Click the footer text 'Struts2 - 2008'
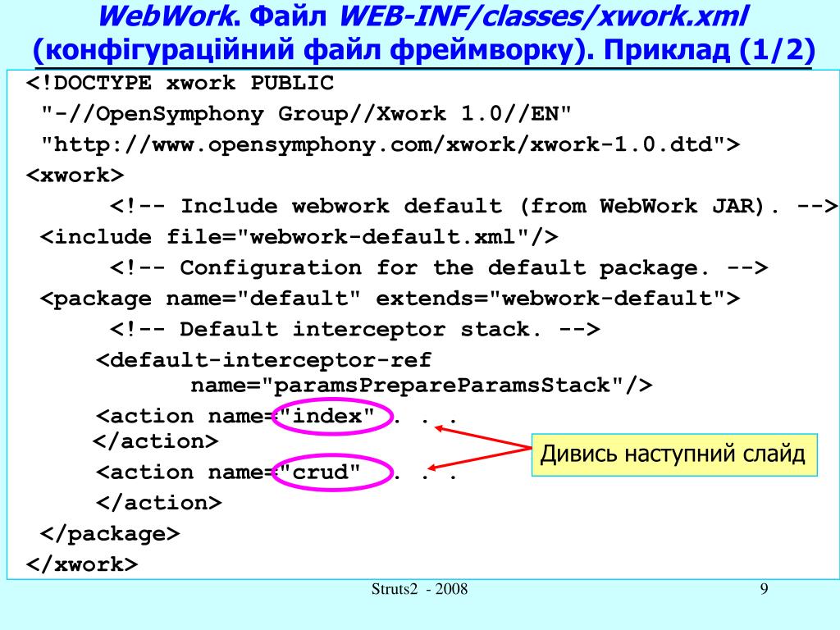 click(x=419, y=589)
